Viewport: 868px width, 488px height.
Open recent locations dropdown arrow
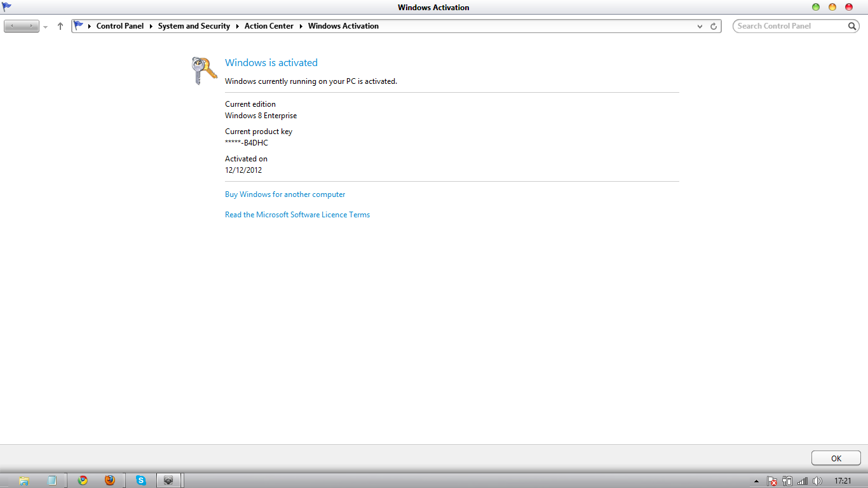click(x=46, y=27)
